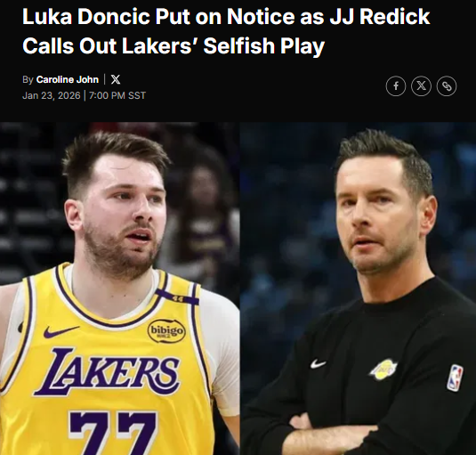This screenshot has height=455, width=476.
Task: Click 'Luka Doncic' in the headline
Action: [86, 16]
